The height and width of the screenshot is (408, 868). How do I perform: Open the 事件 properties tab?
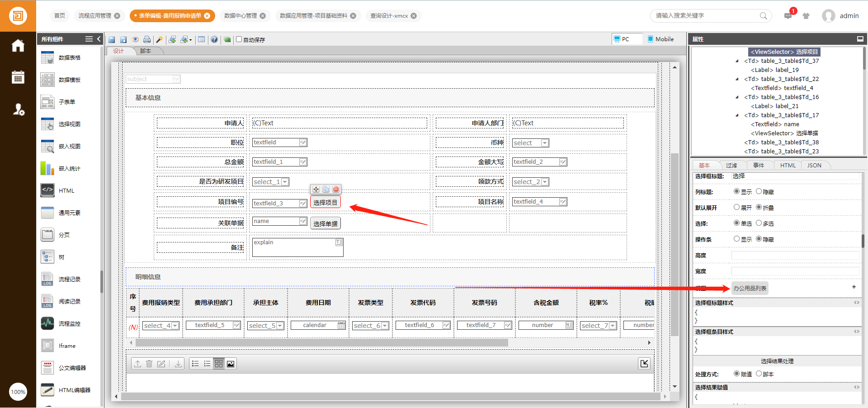tap(759, 165)
